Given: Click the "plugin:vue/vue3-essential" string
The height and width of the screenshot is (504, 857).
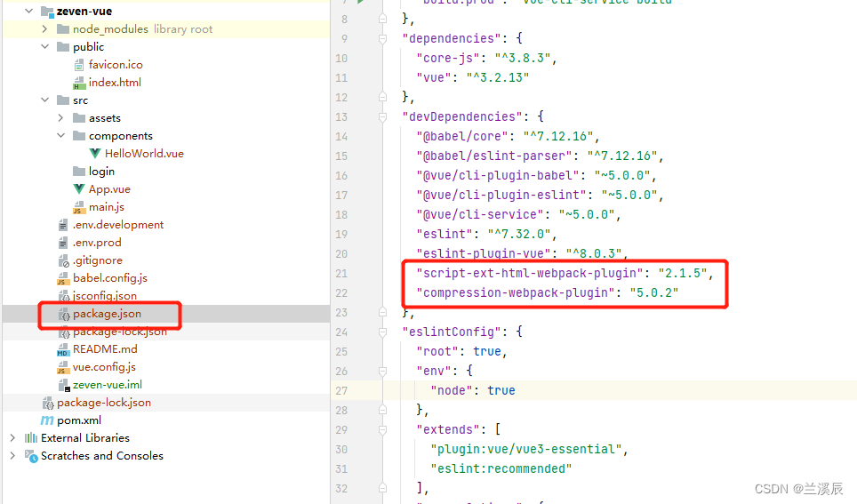Looking at the screenshot, I should [526, 450].
